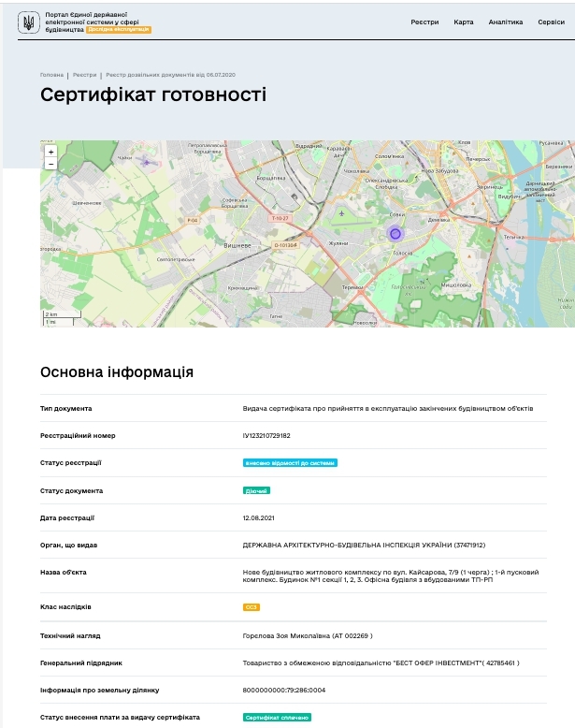Click the 'Тип документа' row label

[x=65, y=409]
